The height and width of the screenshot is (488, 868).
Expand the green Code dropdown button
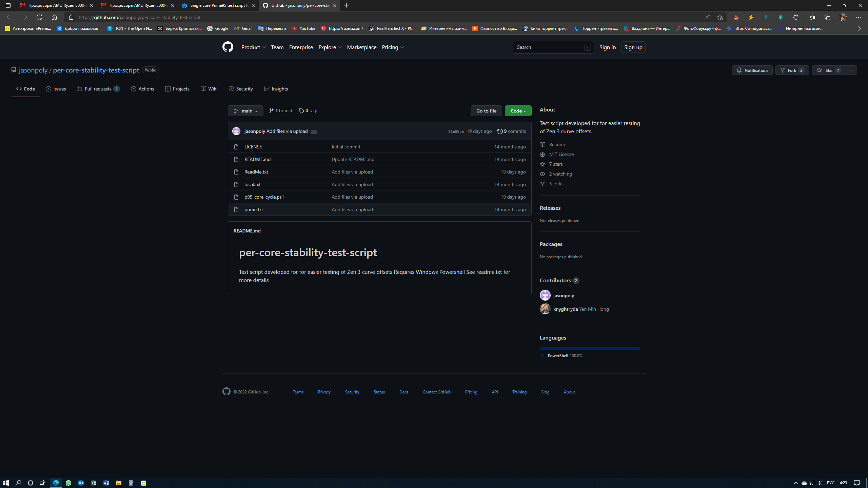518,111
